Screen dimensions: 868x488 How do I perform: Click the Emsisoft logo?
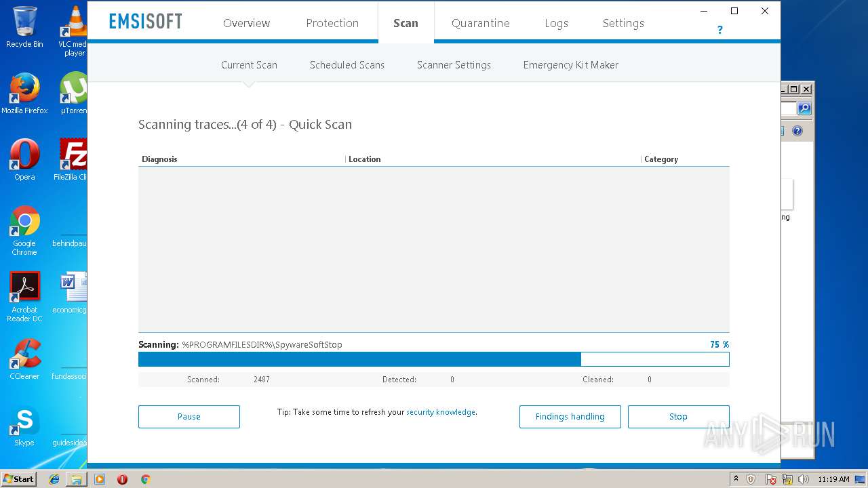click(x=145, y=22)
